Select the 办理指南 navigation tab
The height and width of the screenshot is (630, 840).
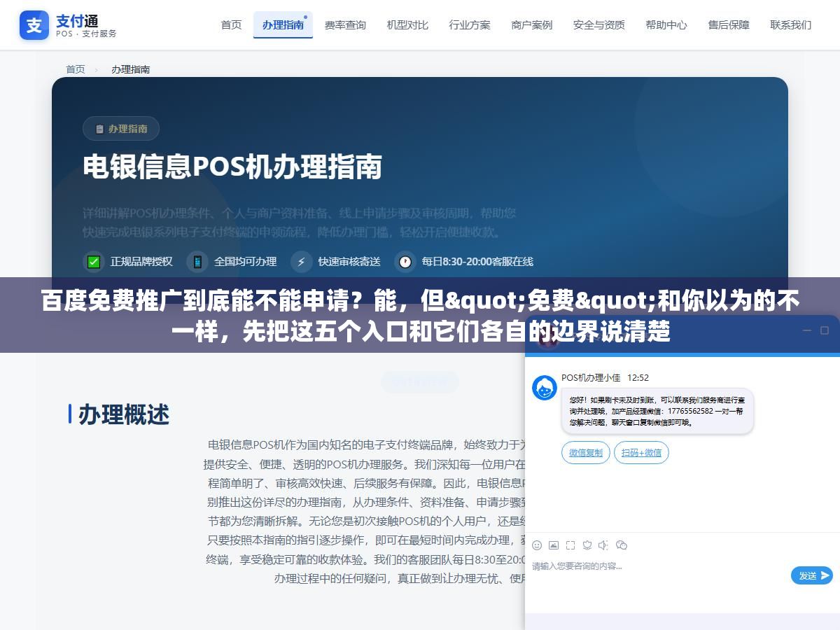[283, 24]
